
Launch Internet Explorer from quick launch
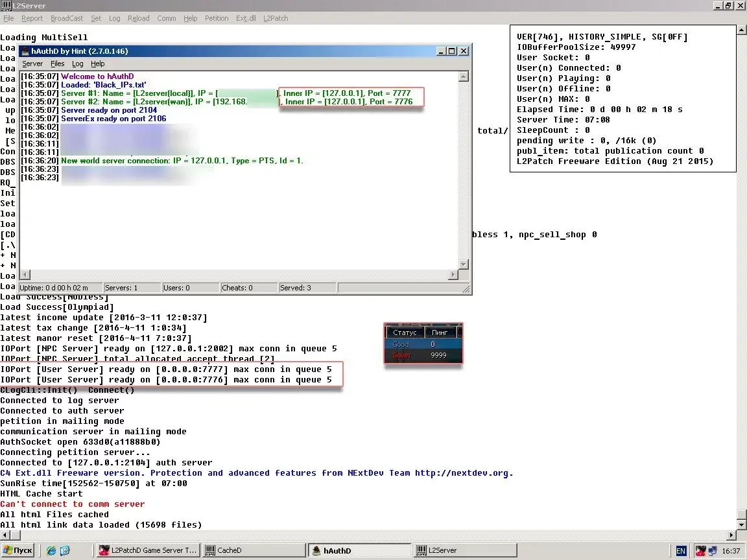coord(51,550)
